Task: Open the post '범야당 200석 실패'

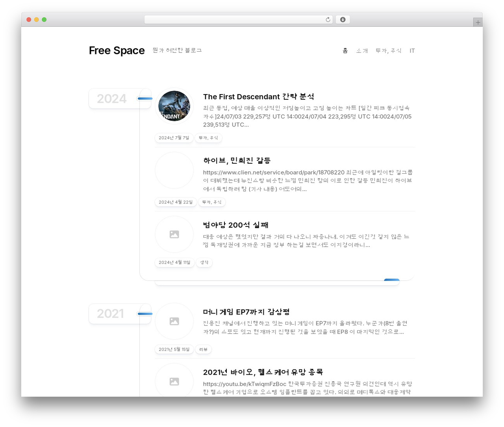Action: pyautogui.click(x=236, y=225)
